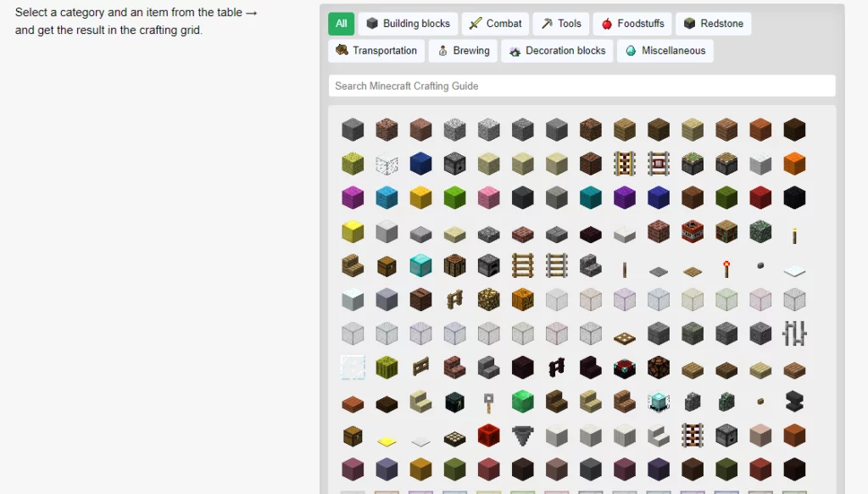Select the melon block item
The height and width of the screenshot is (494, 868).
coord(387,367)
